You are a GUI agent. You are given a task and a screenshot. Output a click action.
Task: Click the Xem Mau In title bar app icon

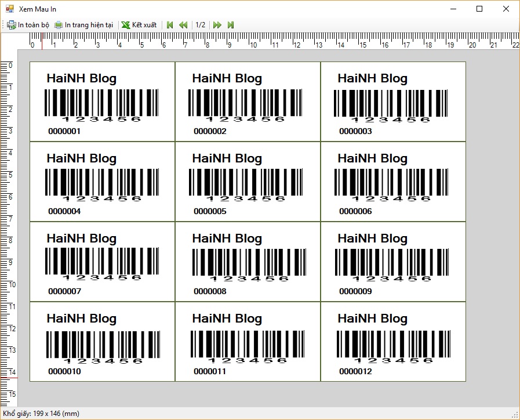click(x=9, y=9)
